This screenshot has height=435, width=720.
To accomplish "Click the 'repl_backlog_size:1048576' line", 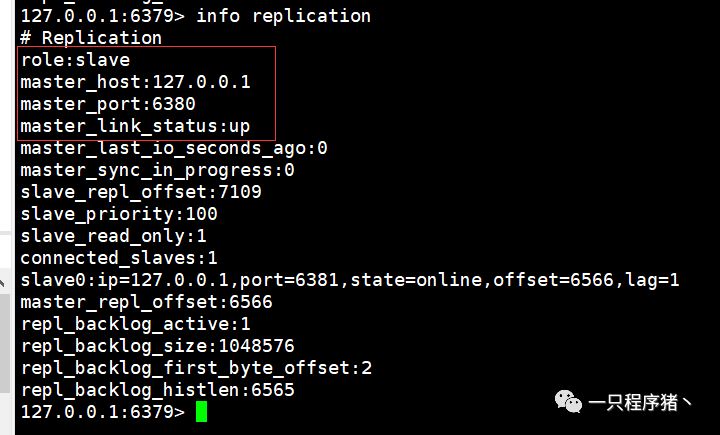I will (157, 346).
